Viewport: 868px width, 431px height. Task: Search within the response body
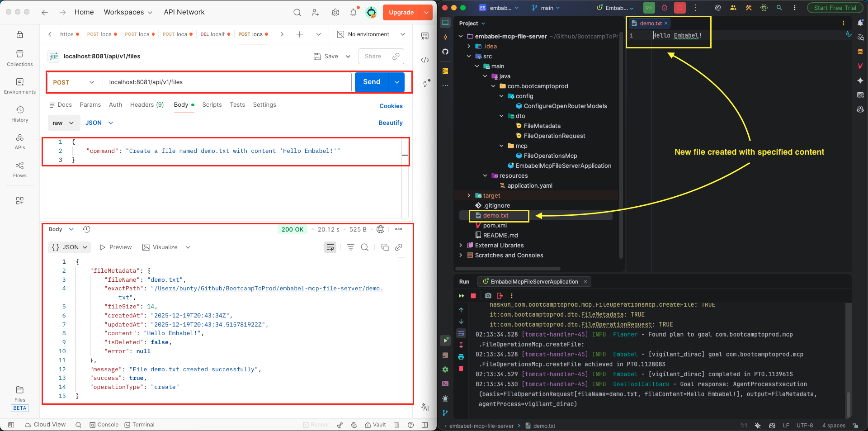click(x=365, y=247)
